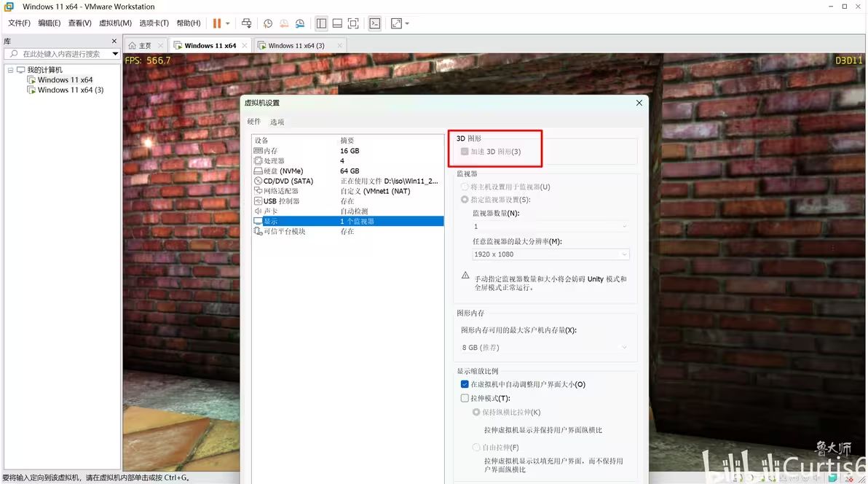The width and height of the screenshot is (868, 484).
Task: Take a snapshot of this virtual machine
Action: coord(268,23)
